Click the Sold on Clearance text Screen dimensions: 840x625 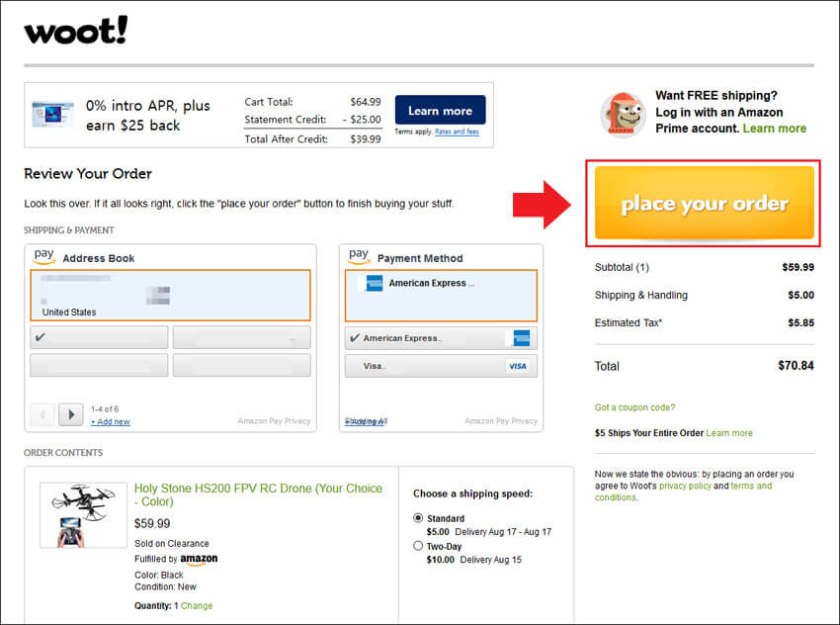[171, 544]
